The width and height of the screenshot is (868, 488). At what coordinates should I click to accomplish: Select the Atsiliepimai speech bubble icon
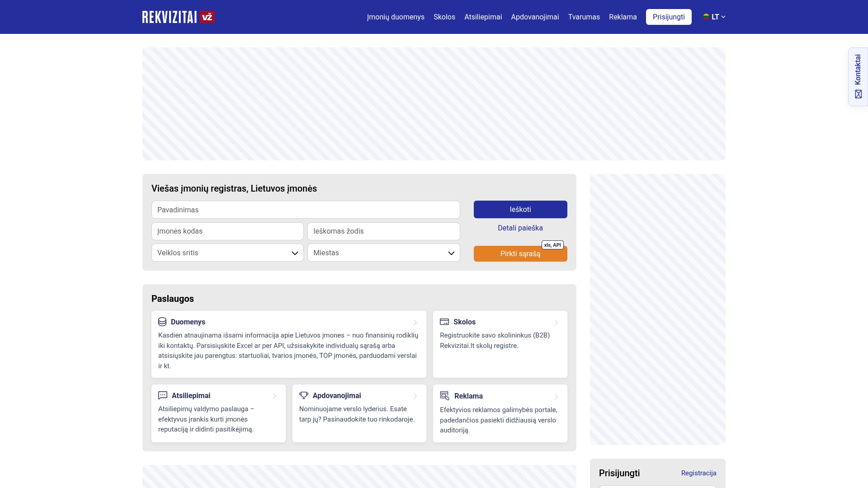click(x=163, y=395)
